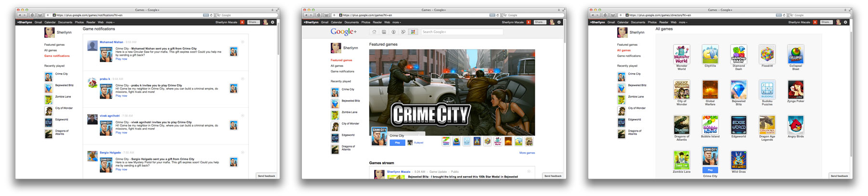Click Share button in middle window top bar
868x196 pixels.
click(540, 22)
